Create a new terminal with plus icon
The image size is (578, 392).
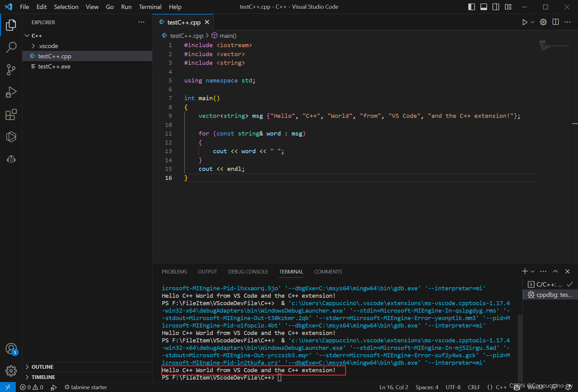click(x=525, y=271)
